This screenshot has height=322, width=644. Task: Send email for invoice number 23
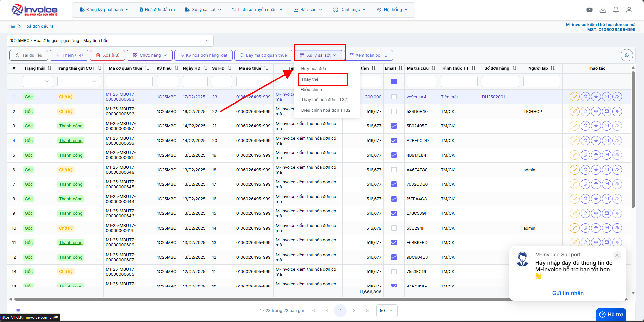pyautogui.click(x=607, y=97)
